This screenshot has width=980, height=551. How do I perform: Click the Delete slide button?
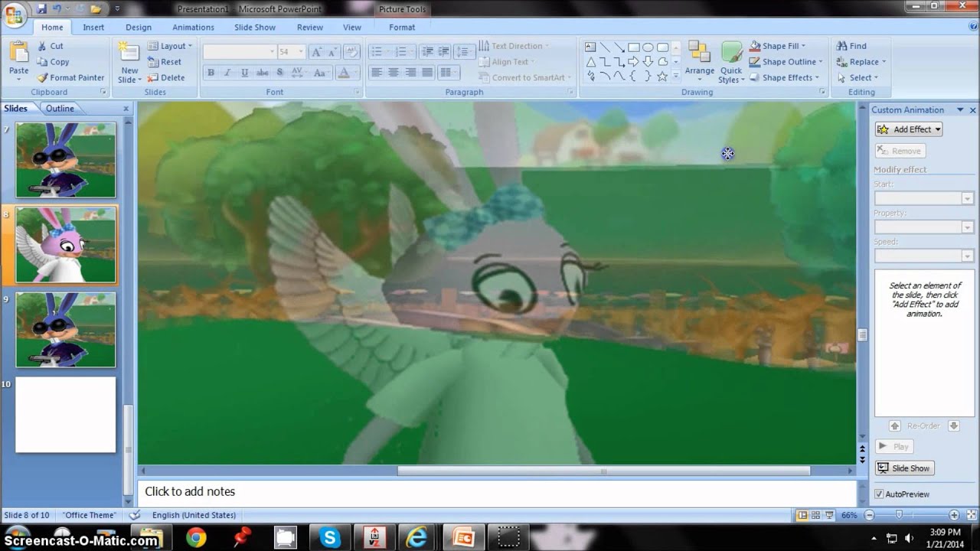click(167, 77)
